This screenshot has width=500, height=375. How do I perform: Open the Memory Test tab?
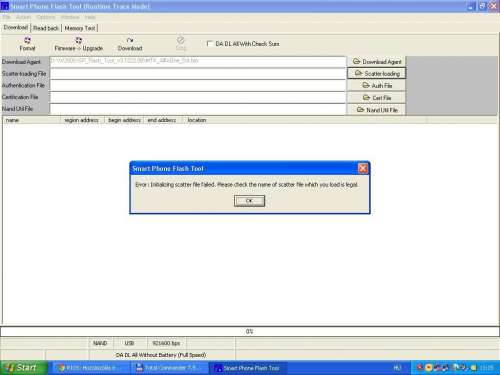(x=80, y=28)
